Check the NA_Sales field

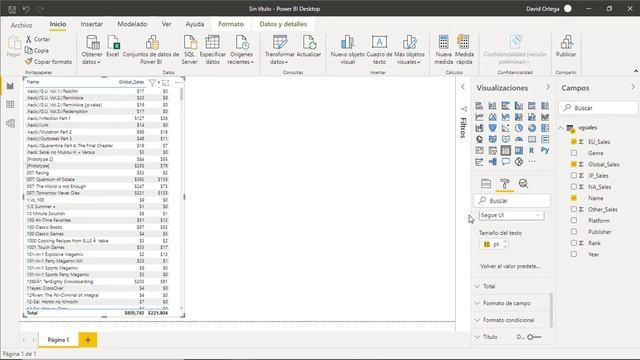tap(574, 187)
